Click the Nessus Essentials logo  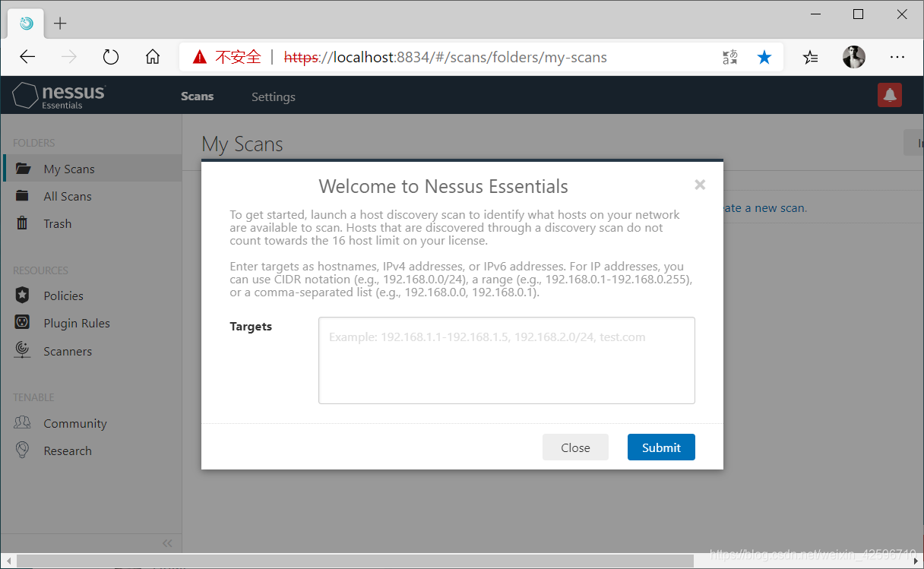59,96
